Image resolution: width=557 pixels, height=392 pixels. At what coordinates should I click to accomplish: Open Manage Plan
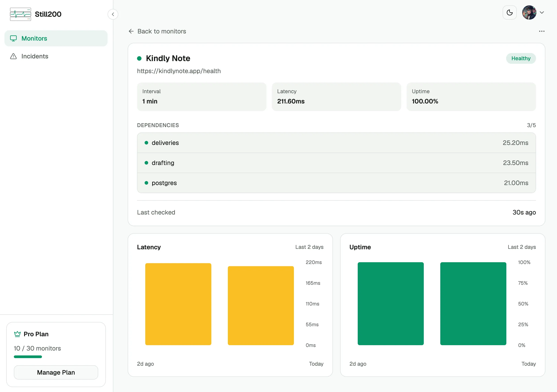click(56, 372)
